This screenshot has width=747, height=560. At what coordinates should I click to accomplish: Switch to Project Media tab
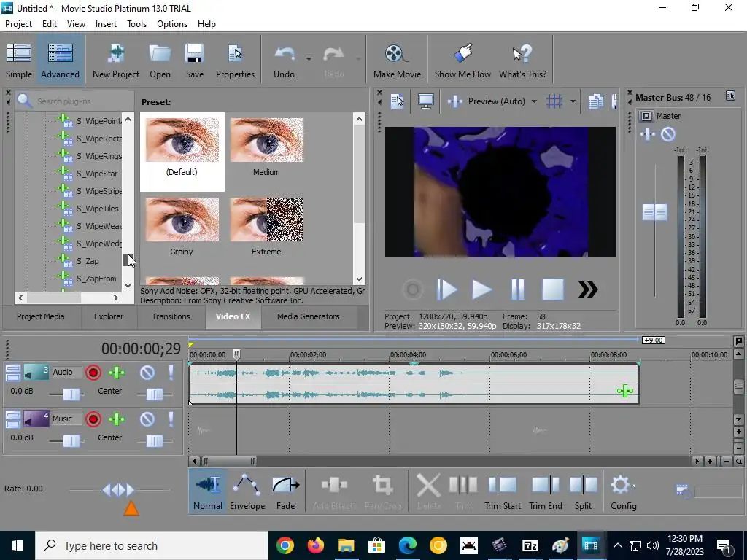click(41, 316)
